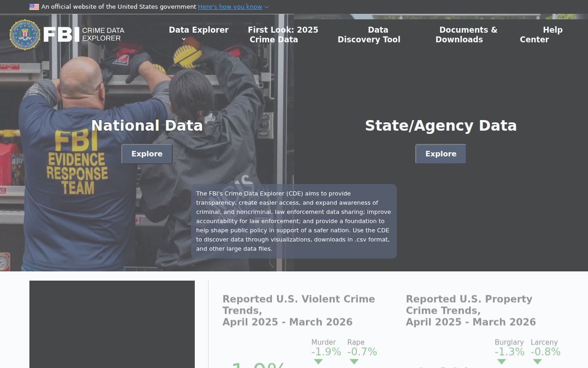Viewport: 588px width, 368px height.
Task: Click the official US government website text
Action: (x=119, y=7)
